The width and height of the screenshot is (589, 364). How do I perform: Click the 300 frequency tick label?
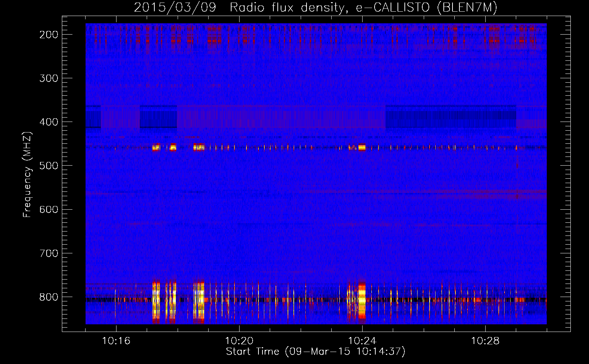[x=49, y=78]
